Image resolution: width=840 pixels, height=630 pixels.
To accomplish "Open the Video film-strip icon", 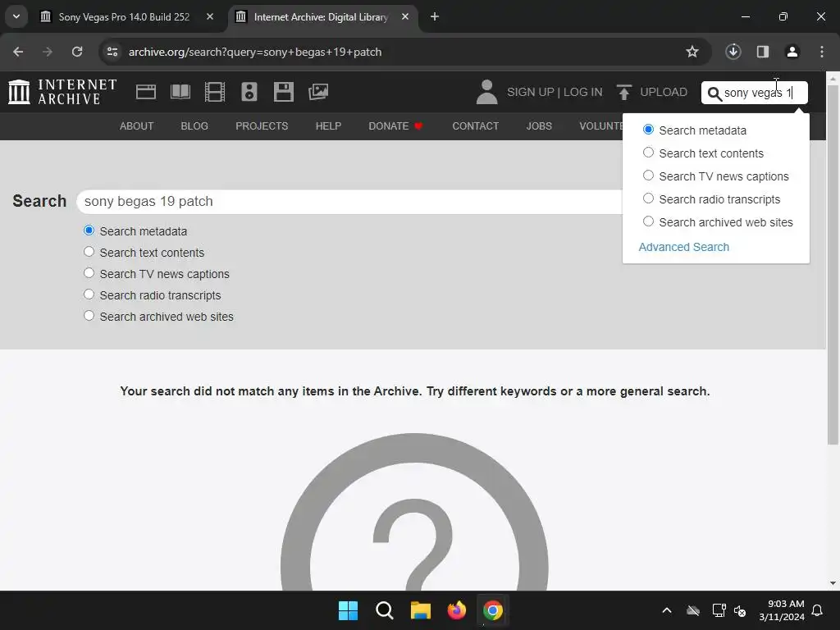I will [214, 92].
